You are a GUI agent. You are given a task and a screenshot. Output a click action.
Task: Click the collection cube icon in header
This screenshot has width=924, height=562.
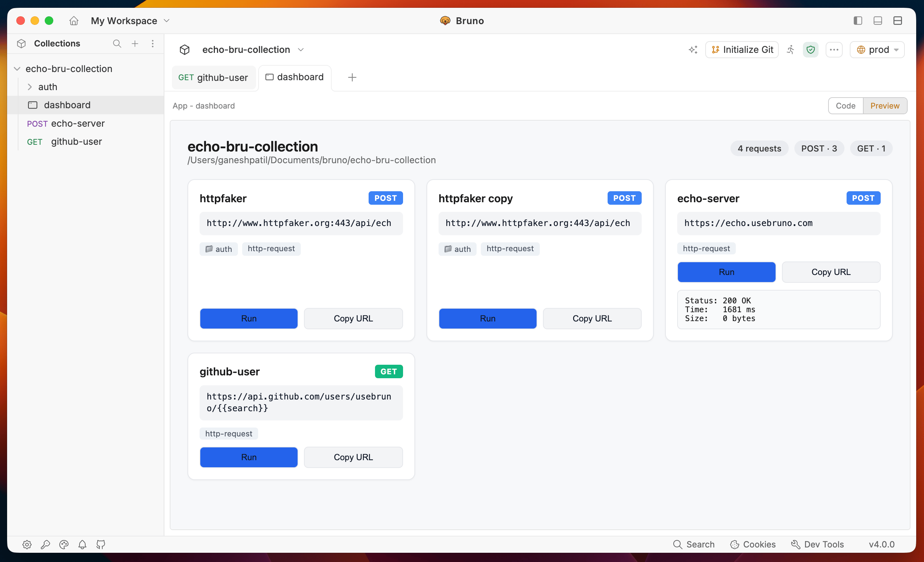185,49
